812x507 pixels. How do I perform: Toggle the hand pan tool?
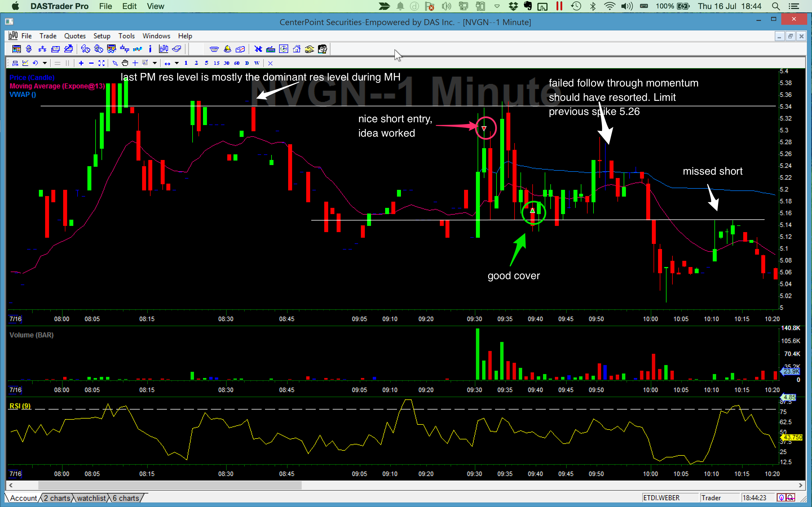click(125, 63)
